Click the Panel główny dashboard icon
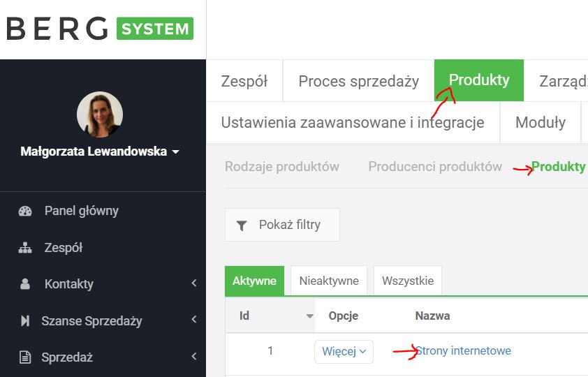This screenshot has width=588, height=377. pyautogui.click(x=25, y=211)
